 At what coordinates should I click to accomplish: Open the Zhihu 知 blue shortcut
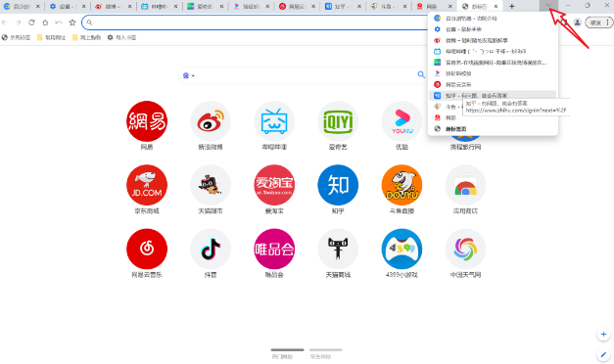pyautogui.click(x=338, y=185)
